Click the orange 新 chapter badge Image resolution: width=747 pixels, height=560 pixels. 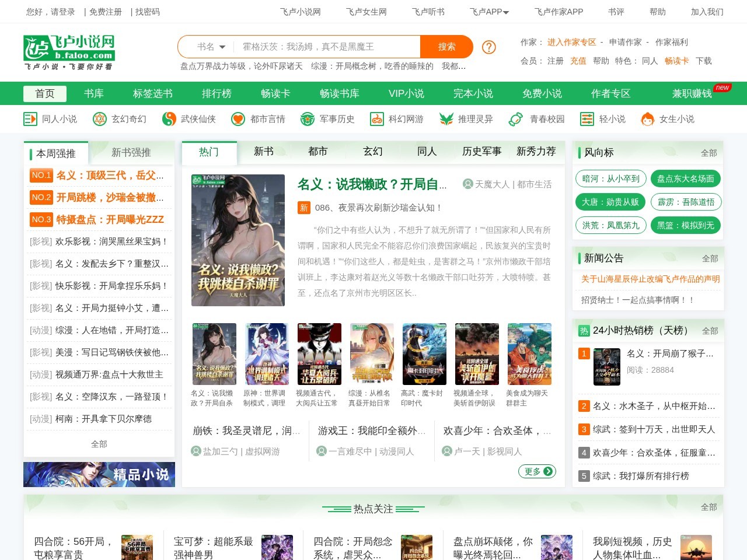pos(304,208)
